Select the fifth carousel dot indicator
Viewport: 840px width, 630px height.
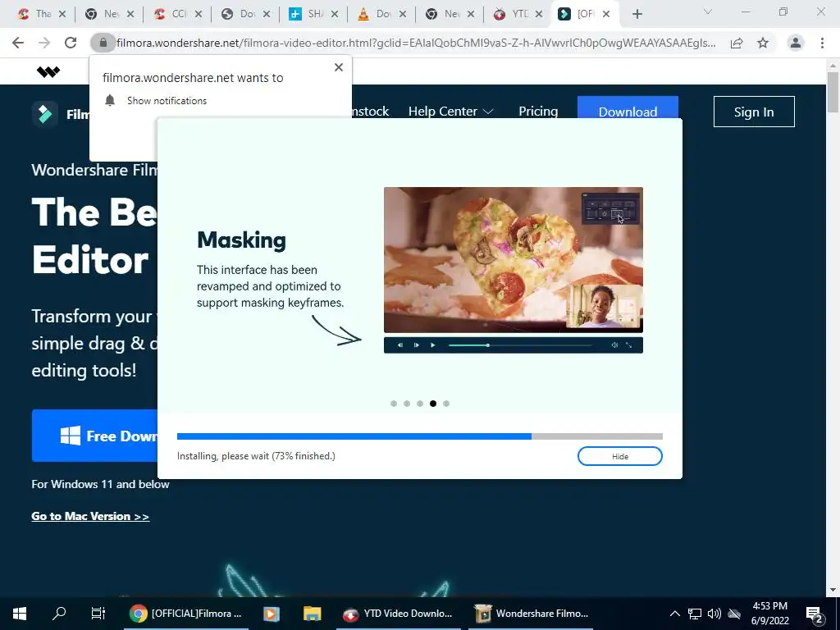(x=446, y=404)
